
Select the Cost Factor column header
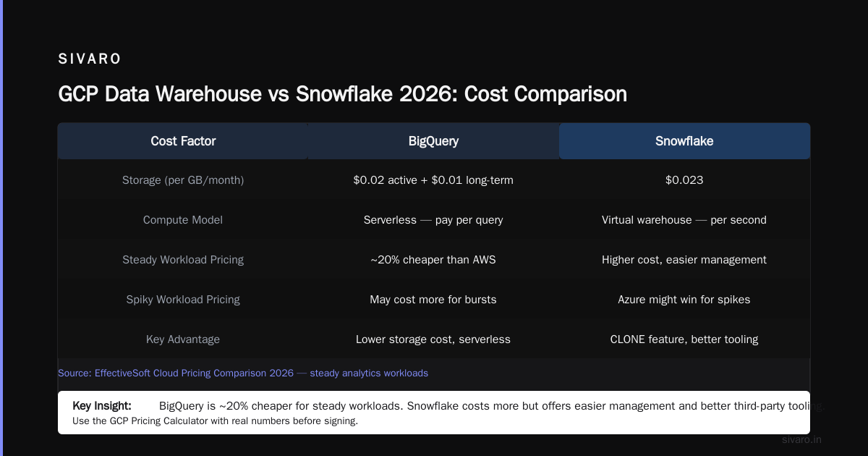click(x=183, y=141)
